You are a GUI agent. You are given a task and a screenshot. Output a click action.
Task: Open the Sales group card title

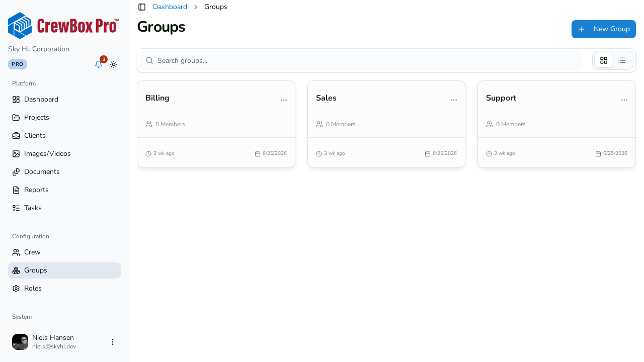(326, 98)
